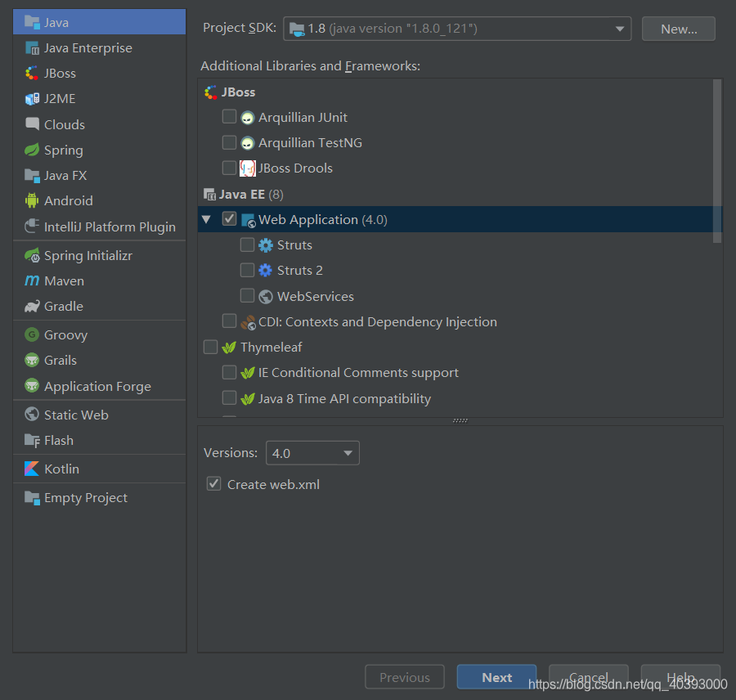
Task: Click the Empty Project folder icon
Action: point(32,498)
